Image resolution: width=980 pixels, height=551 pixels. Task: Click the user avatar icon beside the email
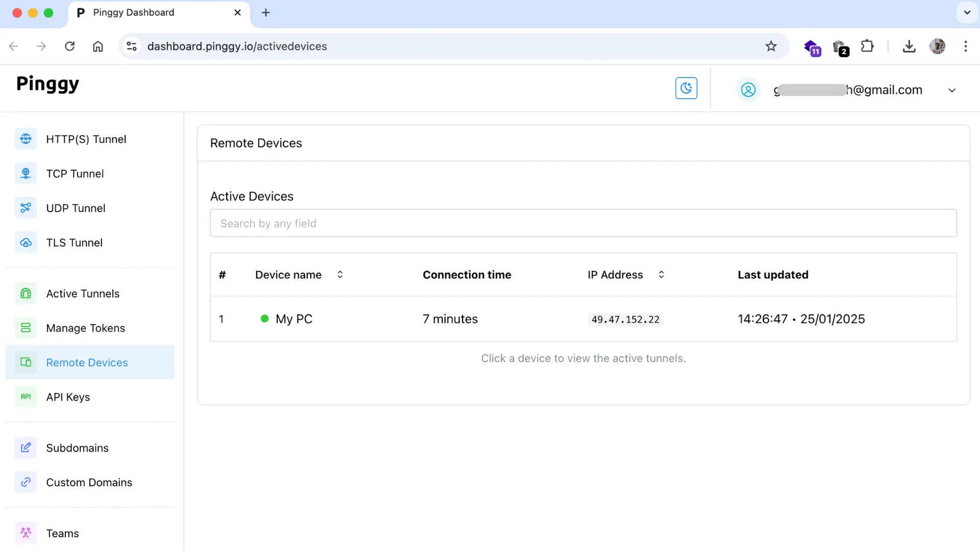tap(748, 90)
